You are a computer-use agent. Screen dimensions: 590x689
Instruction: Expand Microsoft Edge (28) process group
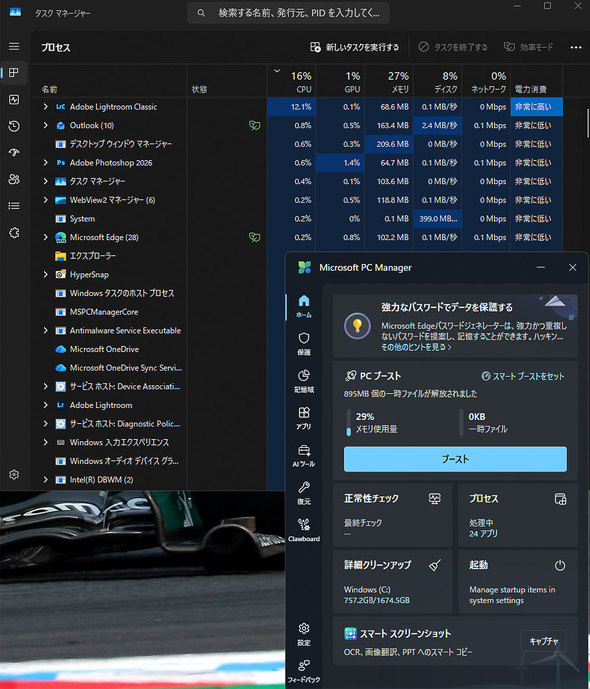click(x=45, y=237)
